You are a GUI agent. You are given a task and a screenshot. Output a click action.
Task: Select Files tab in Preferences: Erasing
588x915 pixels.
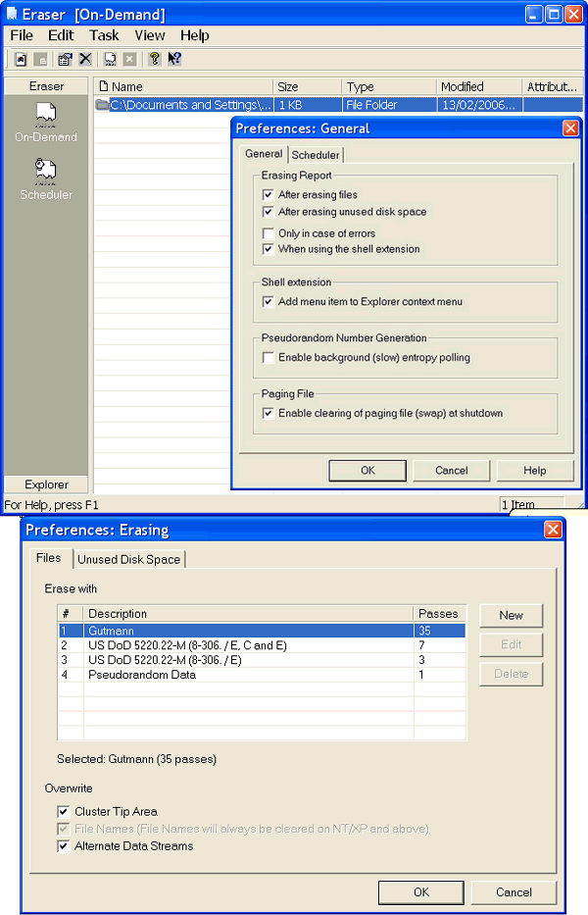coord(49,558)
